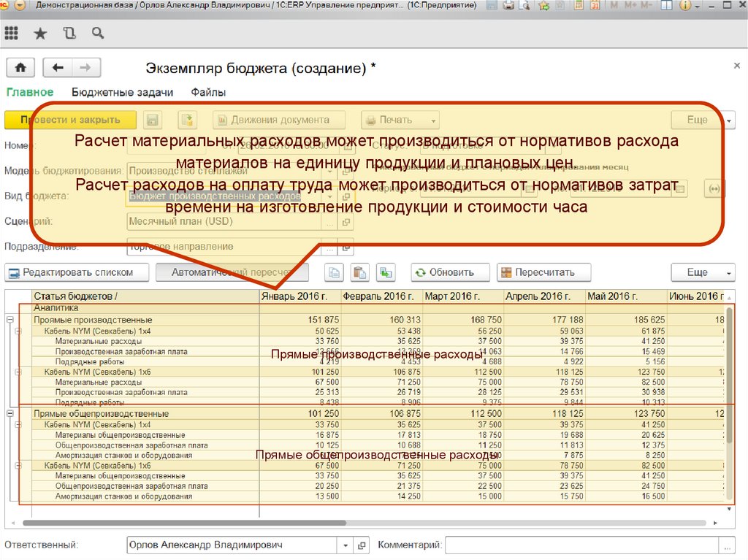Click the Обновить button
The width and height of the screenshot is (748, 560).
[451, 273]
